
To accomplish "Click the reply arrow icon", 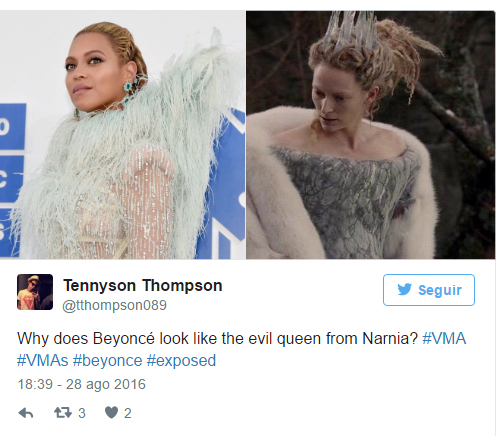I will tap(26, 413).
